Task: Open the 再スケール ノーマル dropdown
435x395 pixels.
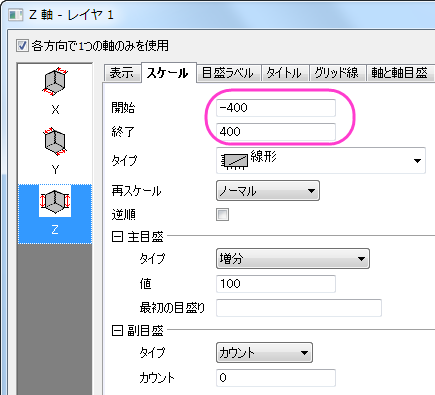Action: (268, 191)
